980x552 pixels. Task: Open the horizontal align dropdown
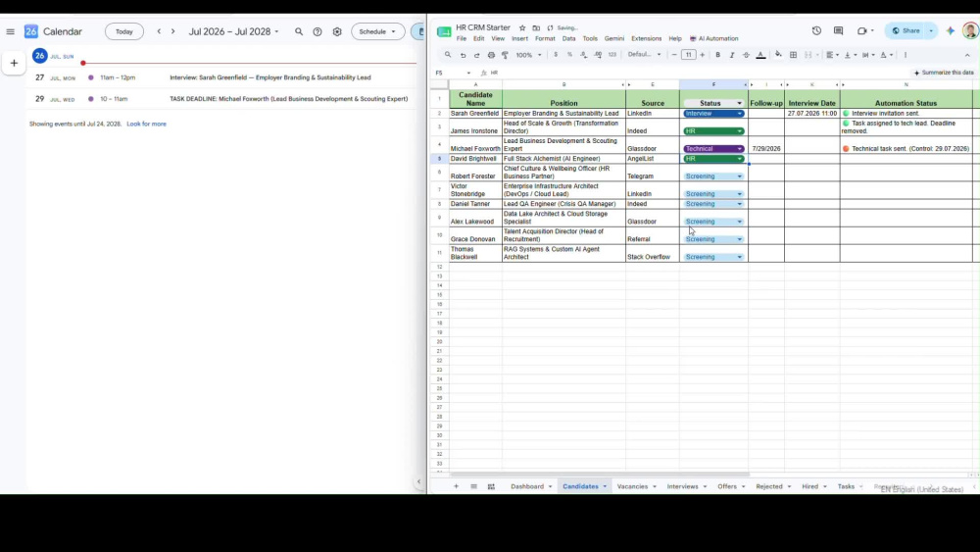(832, 55)
